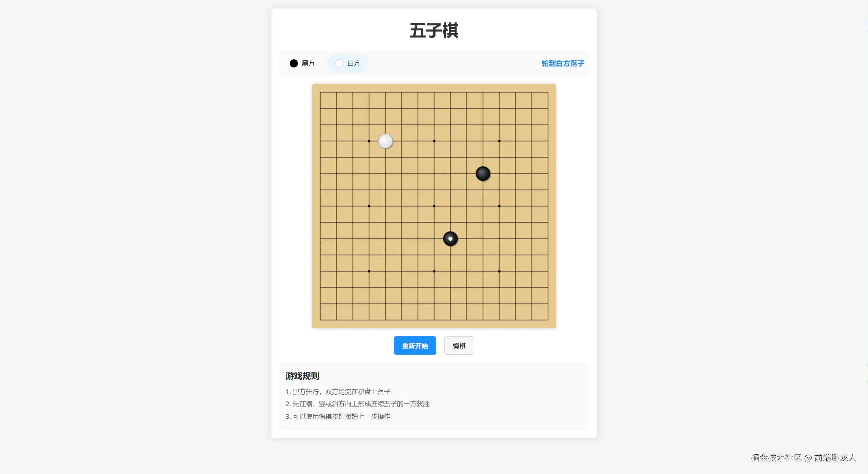The width and height of the screenshot is (868, 474).
Task: Click the white stone on the board
Action: 385,141
